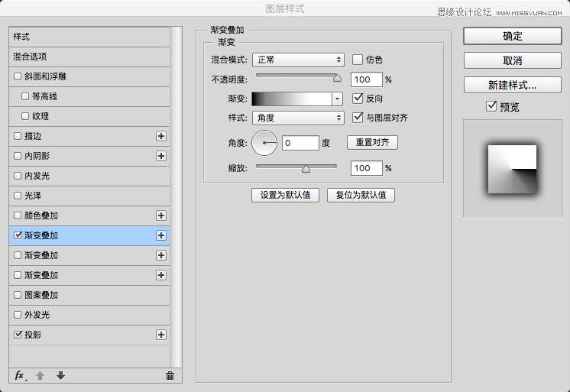Click the 角度 degree input field
The width and height of the screenshot is (570, 392).
[300, 143]
